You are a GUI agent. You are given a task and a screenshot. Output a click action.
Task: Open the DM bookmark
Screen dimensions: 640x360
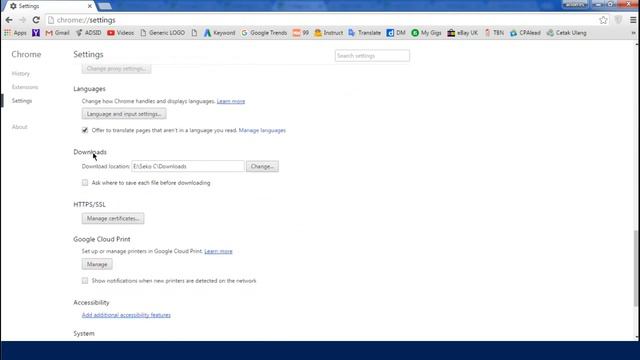tap(396, 33)
